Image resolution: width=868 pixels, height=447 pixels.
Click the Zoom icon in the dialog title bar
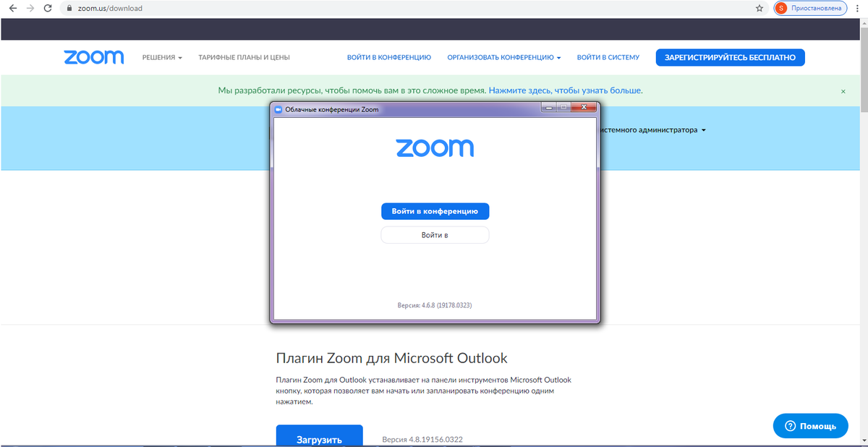coord(278,109)
